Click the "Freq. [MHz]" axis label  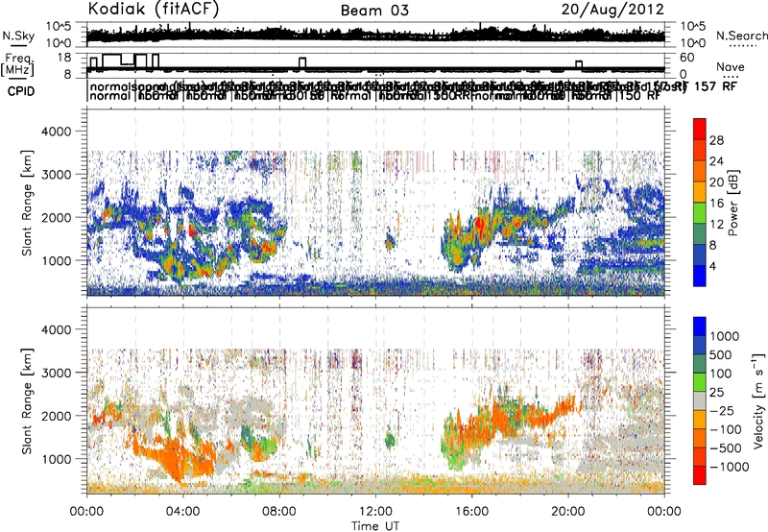point(18,65)
